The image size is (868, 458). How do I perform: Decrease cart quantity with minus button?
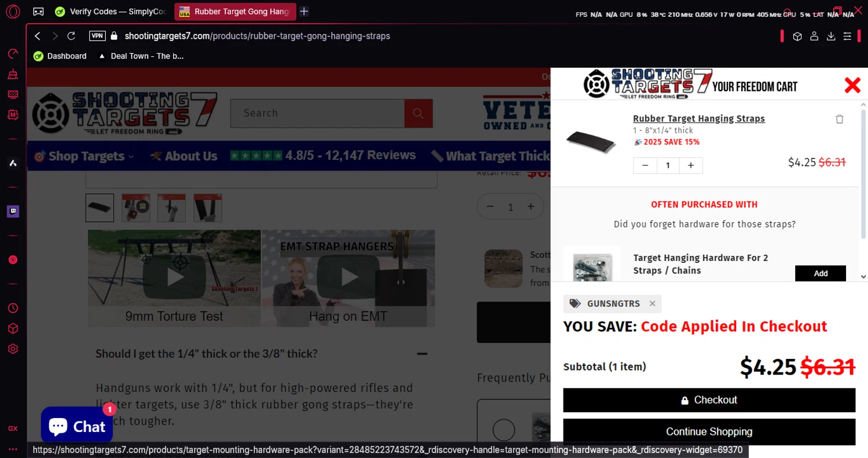(645, 166)
